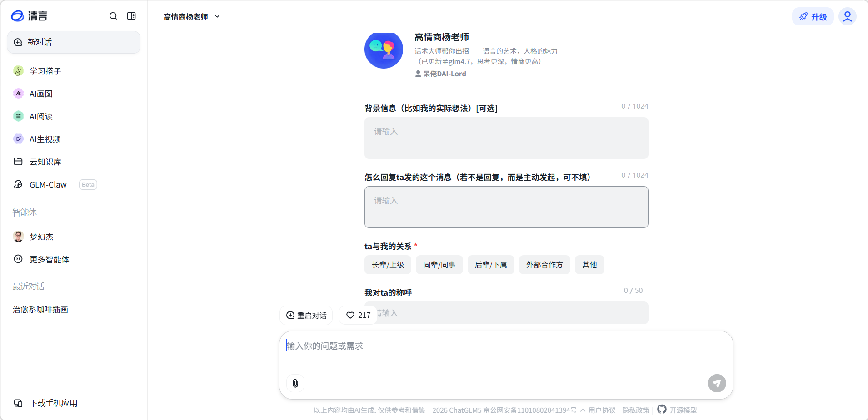Click the 智能体 section heading
Viewport: 868px width, 420px height.
point(25,212)
